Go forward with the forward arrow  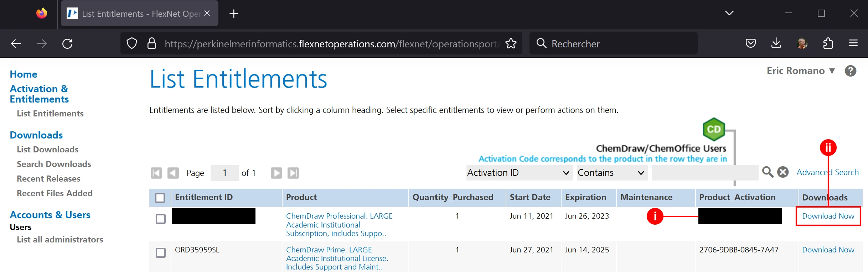(42, 43)
